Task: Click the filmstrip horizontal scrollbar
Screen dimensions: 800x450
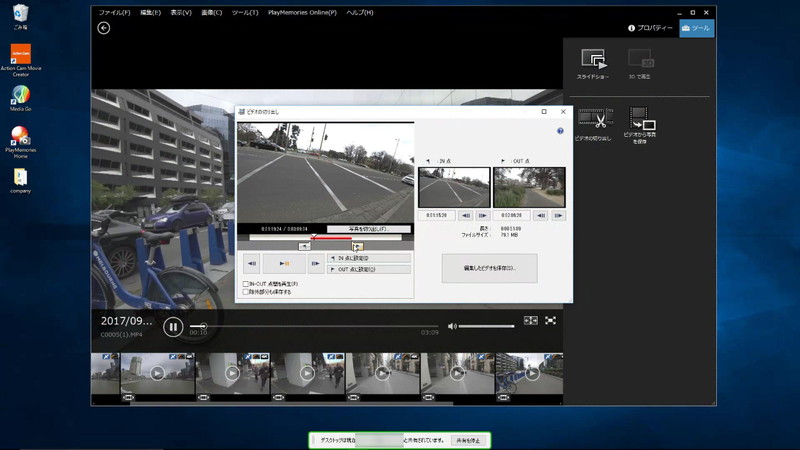Action: pos(291,403)
